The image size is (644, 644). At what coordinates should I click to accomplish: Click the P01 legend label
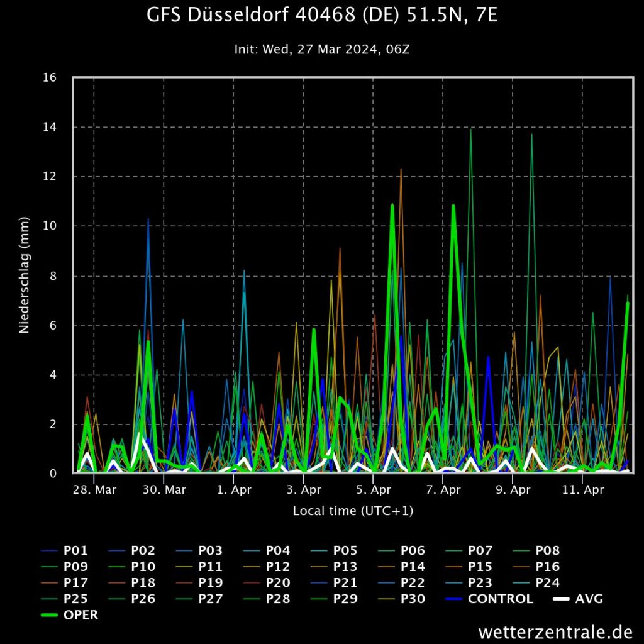(x=75, y=550)
